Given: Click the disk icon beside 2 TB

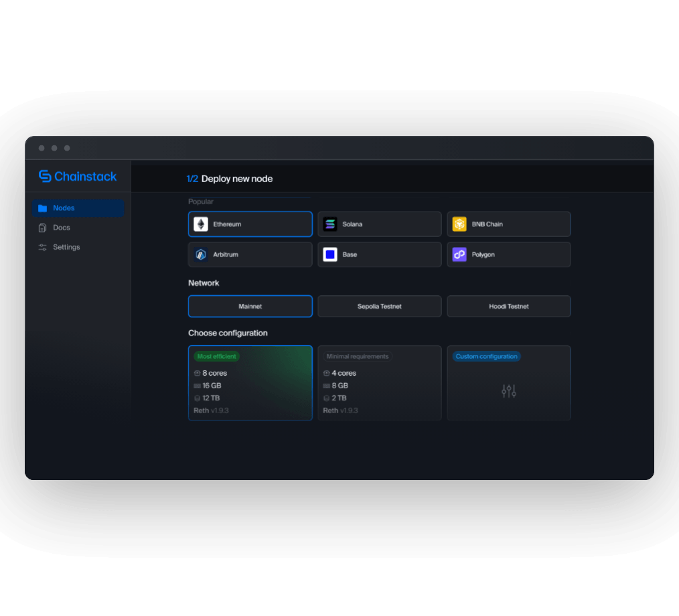Looking at the screenshot, I should coord(327,398).
